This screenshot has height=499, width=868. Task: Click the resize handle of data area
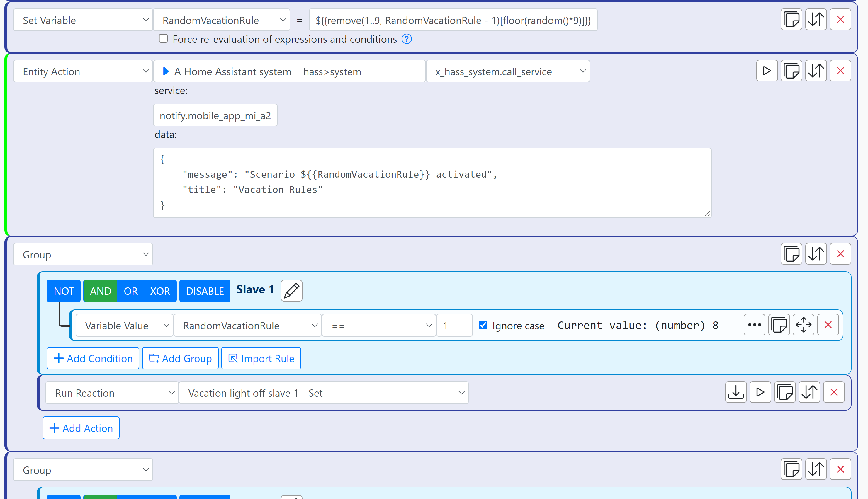[707, 214]
